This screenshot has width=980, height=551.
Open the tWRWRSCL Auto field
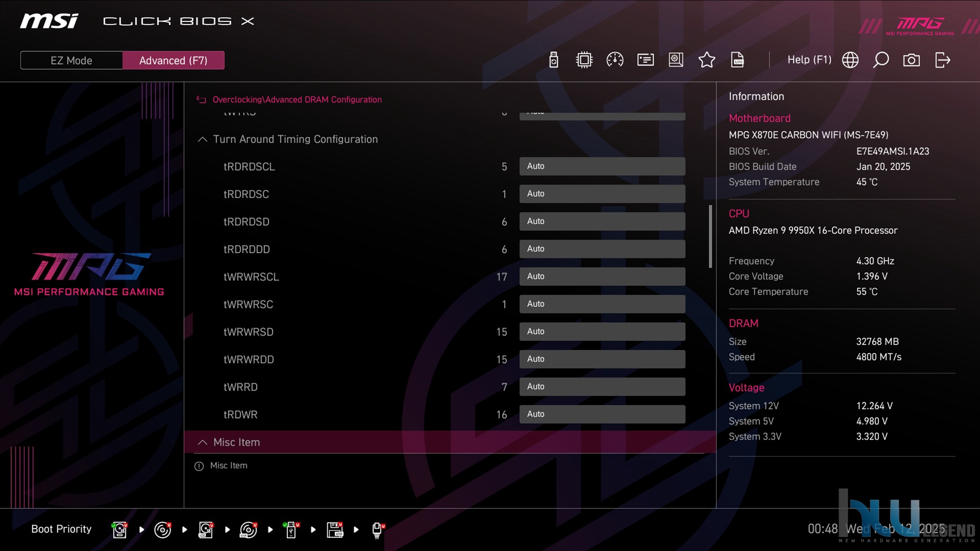click(602, 277)
